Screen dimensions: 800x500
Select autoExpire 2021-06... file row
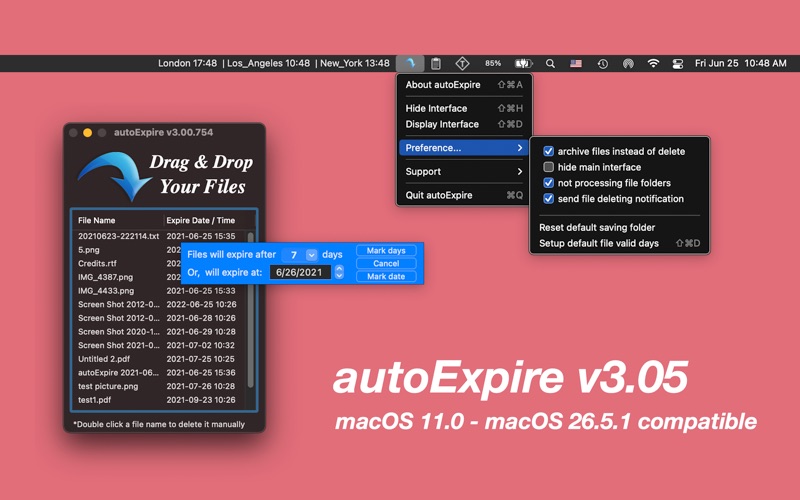click(159, 372)
